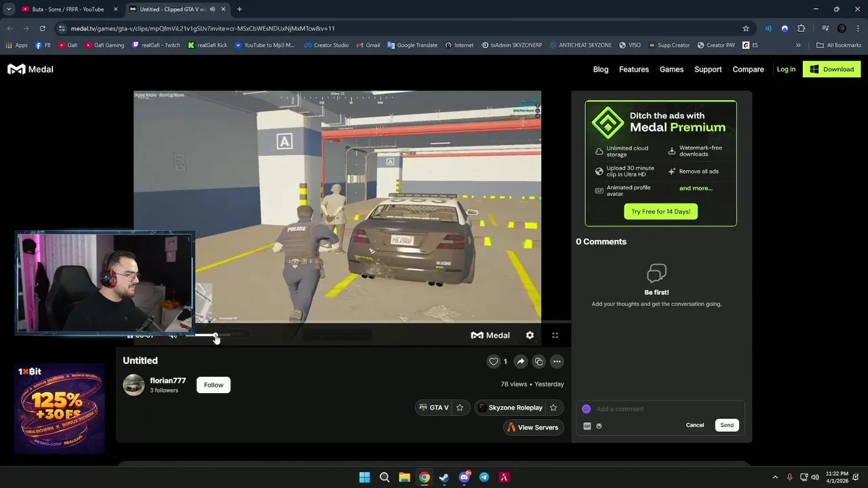
Task: Open the GTA V game tag
Action: point(434,407)
